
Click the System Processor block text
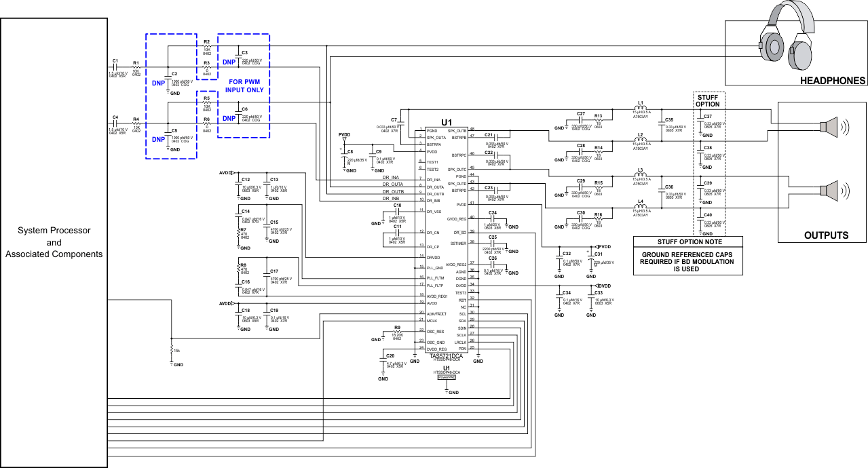54,242
